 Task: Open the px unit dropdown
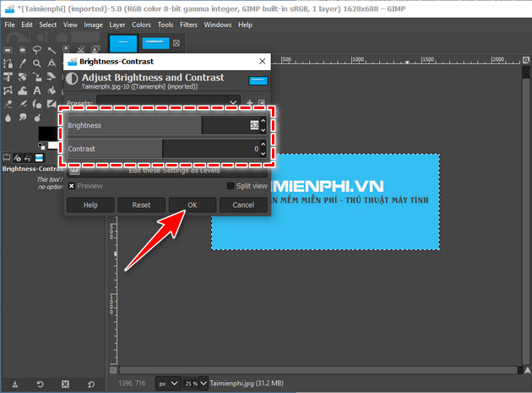click(x=168, y=384)
